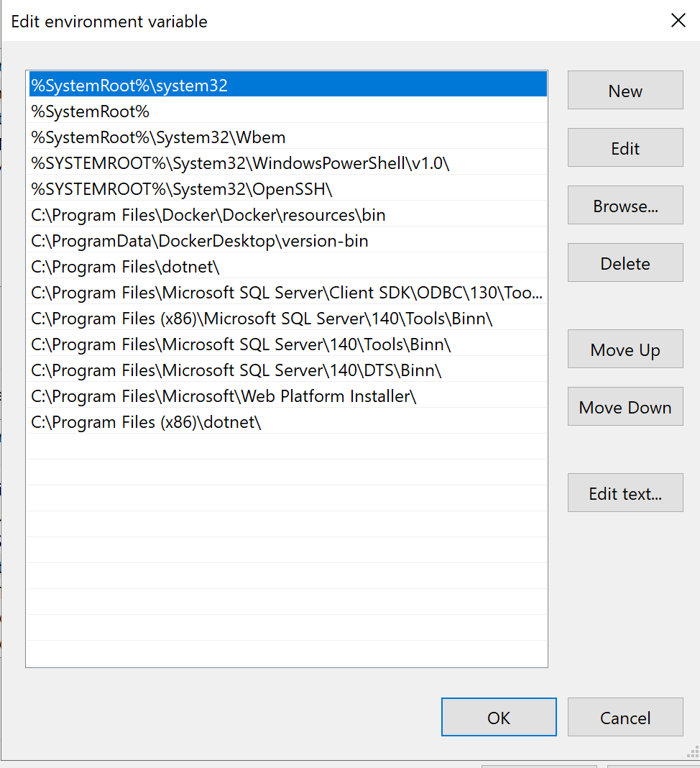This screenshot has width=700, height=768.
Task: Close the Edit environment variable dialog
Action: (x=678, y=21)
